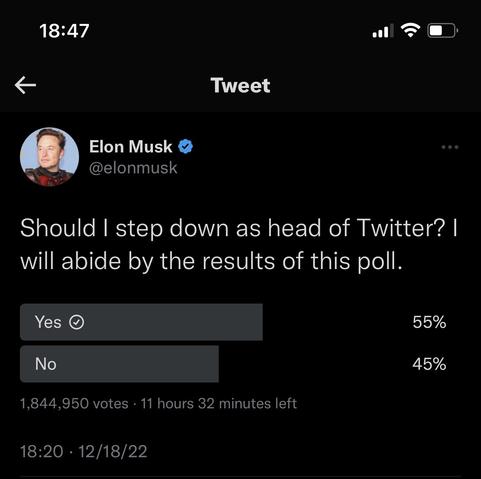The image size is (481, 479).
Task: Open the profile avatar picture
Action: 49,157
